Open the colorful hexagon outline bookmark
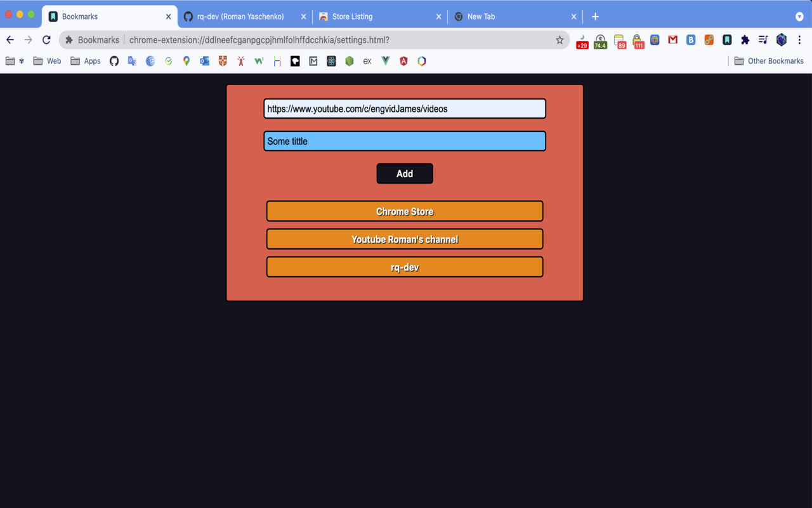This screenshot has height=508, width=812. coord(422,61)
